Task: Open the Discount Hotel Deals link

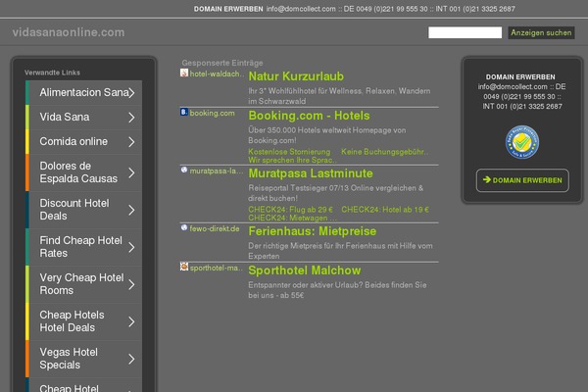Action: 83,210
